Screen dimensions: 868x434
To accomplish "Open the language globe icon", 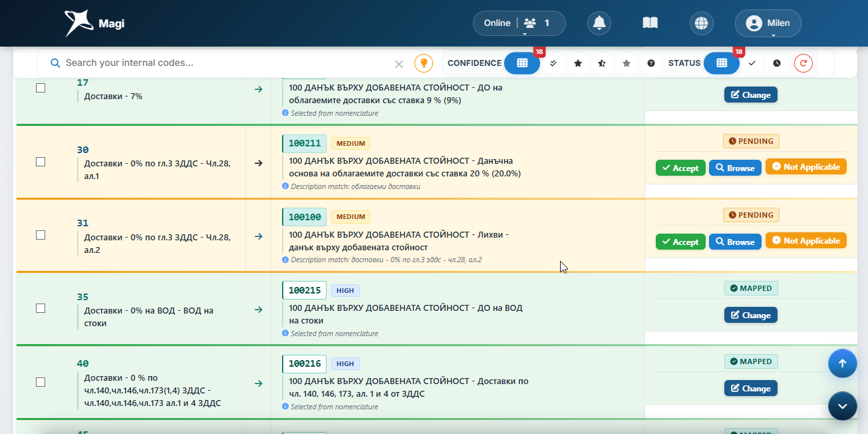I will tap(701, 23).
